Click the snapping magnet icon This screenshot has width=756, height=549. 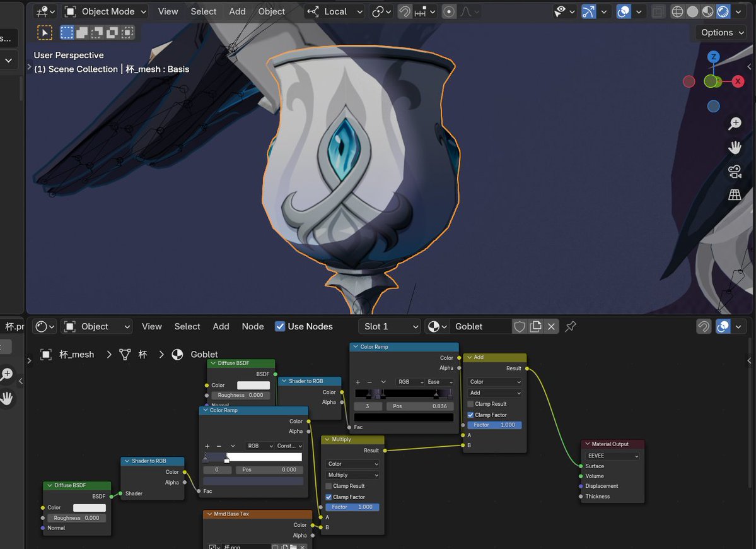[404, 11]
